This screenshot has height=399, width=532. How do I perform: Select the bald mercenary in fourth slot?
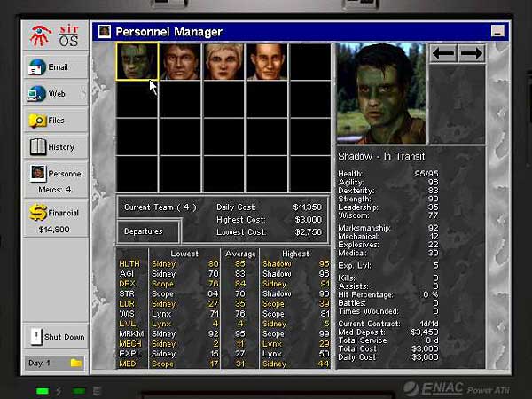click(x=267, y=61)
